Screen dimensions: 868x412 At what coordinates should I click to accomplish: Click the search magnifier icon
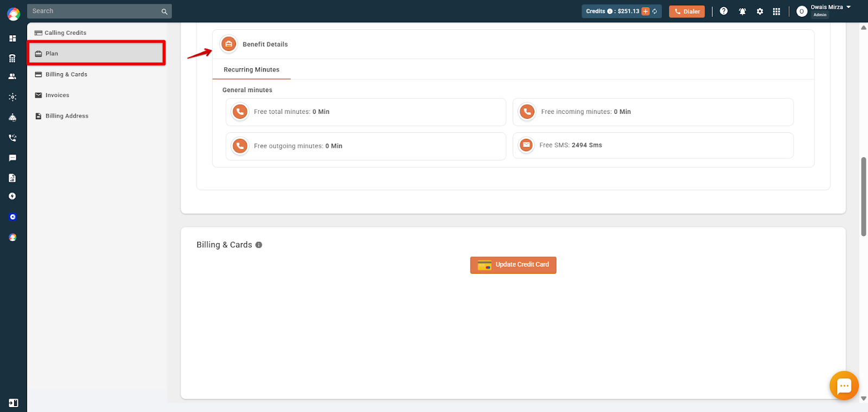pos(164,11)
